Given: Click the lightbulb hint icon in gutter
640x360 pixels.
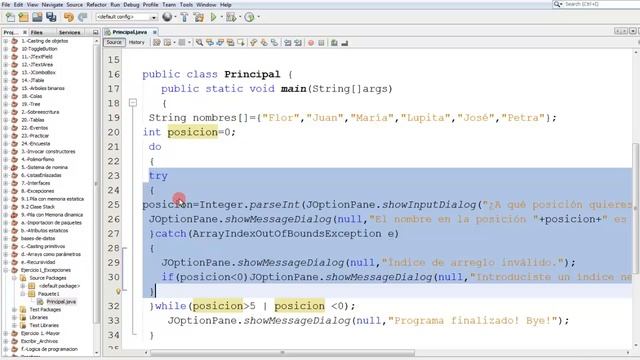Looking at the screenshot, I should point(118,291).
